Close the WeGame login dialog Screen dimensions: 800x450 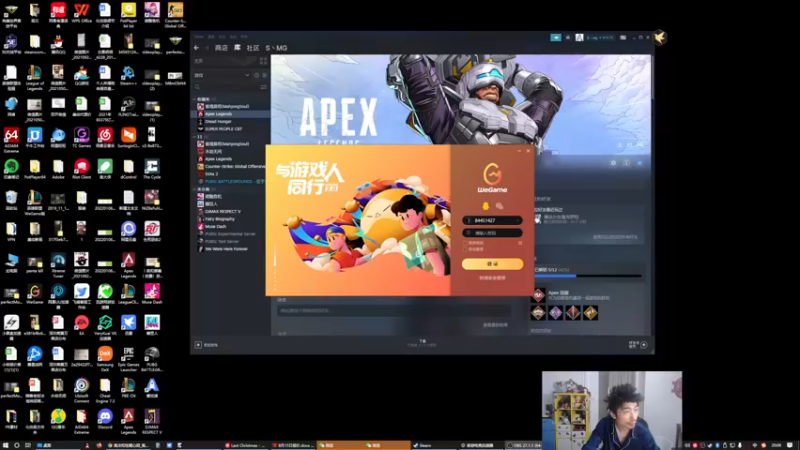pyautogui.click(x=528, y=151)
